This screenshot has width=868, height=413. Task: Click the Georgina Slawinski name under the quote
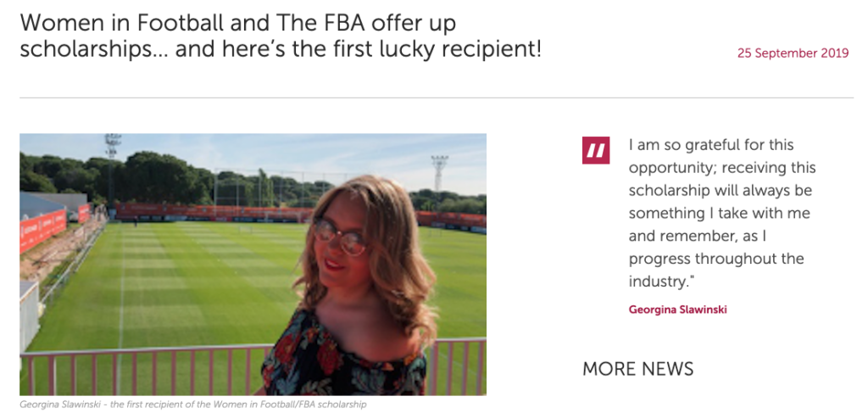677,310
